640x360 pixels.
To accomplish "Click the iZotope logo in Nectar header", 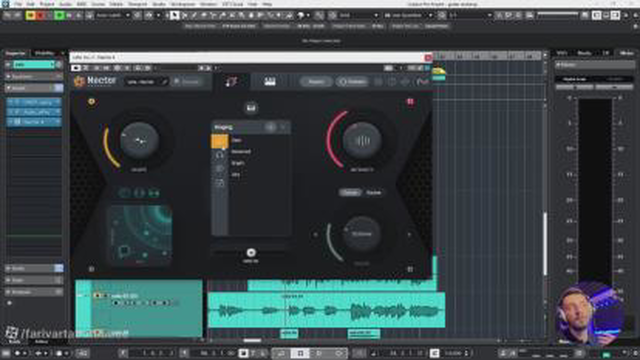I will 422,82.
